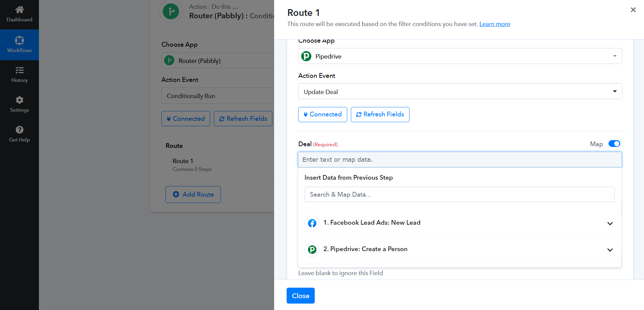Open the Pipedrive app dropdown

click(460, 56)
